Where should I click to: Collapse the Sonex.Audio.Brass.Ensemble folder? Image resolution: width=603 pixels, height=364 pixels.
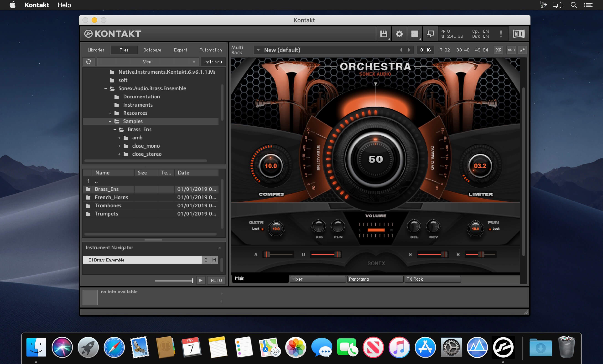(105, 88)
